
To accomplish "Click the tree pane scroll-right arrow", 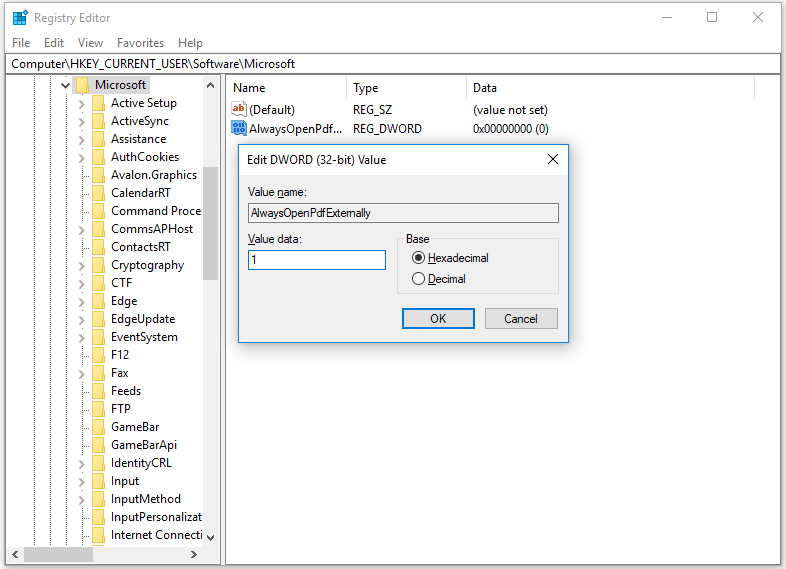I will pos(194,554).
